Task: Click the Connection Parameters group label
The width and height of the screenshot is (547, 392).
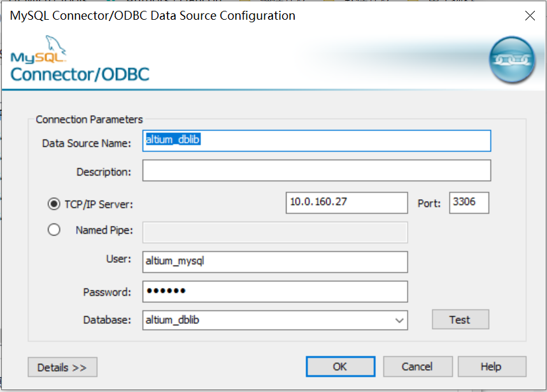Action: pos(89,120)
